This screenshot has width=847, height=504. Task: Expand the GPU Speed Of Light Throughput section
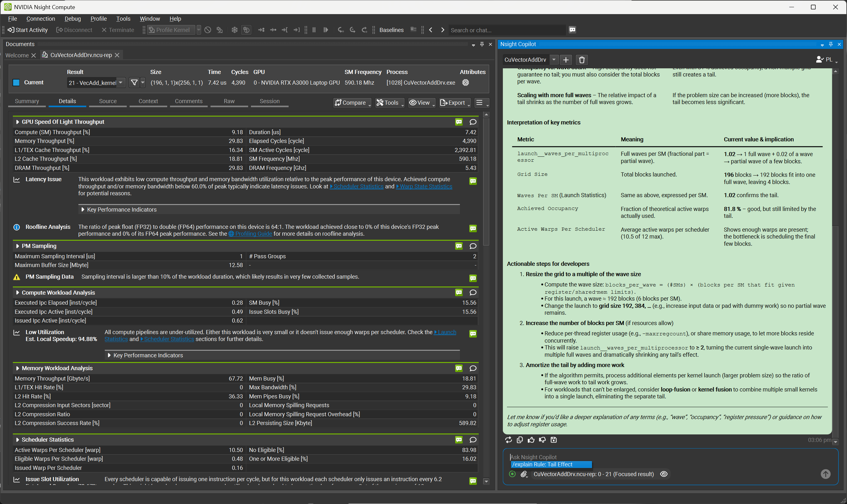coord(17,122)
